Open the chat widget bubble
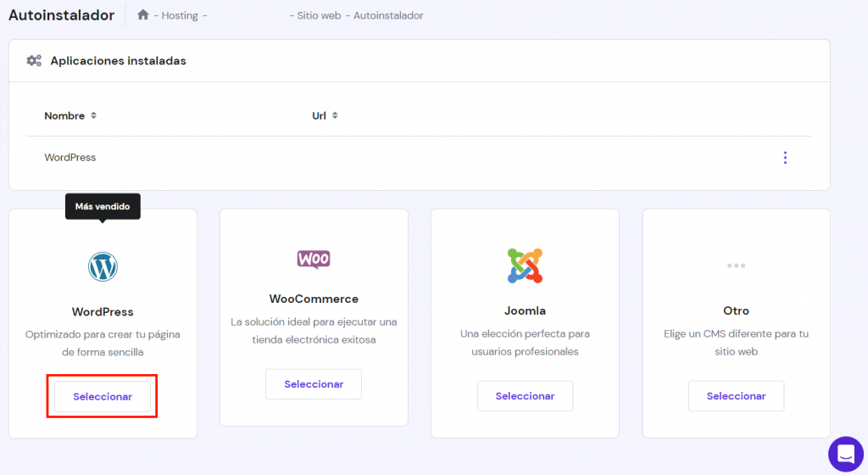The image size is (868, 475). point(846,454)
